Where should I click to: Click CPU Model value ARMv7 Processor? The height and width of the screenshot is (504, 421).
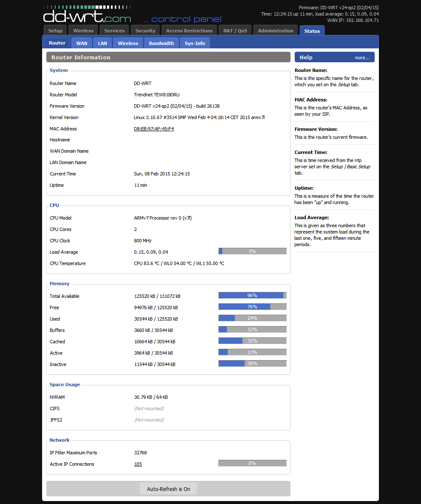[163, 218]
